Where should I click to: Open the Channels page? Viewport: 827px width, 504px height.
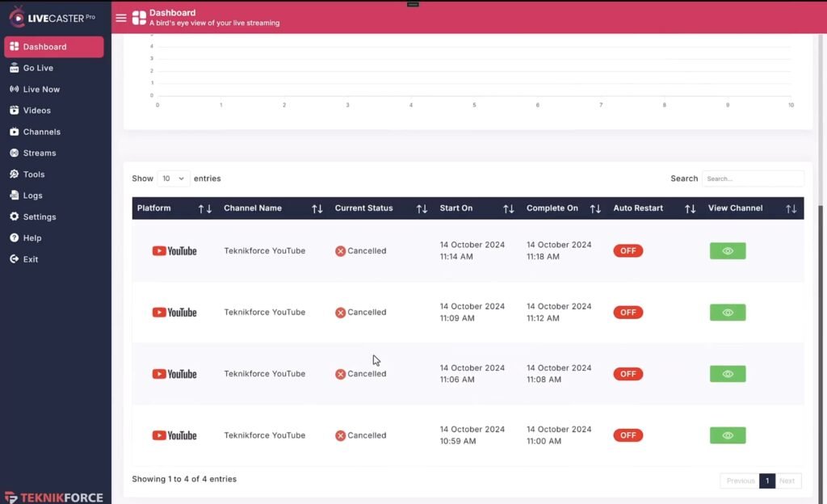coord(41,132)
